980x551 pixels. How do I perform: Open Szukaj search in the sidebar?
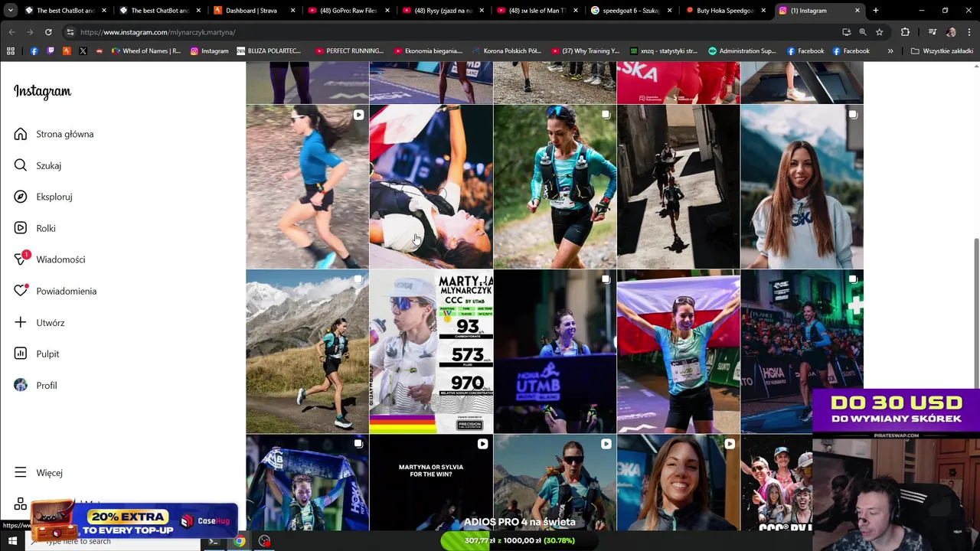pyautogui.click(x=37, y=165)
